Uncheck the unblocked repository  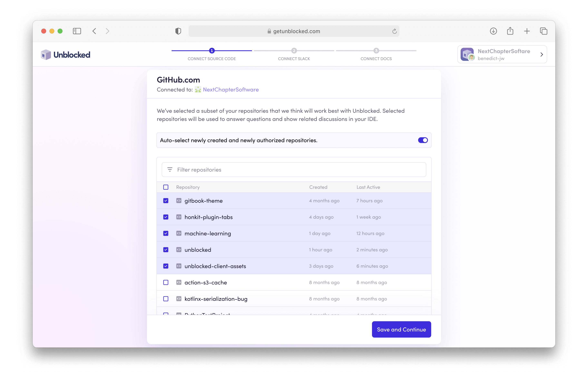166,250
